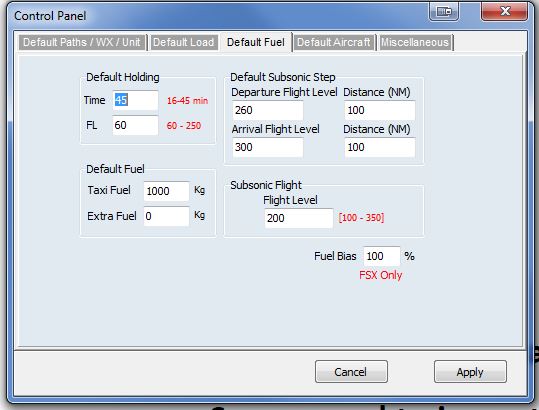
Task: Click the Taxi Fuel input box
Action: click(166, 191)
